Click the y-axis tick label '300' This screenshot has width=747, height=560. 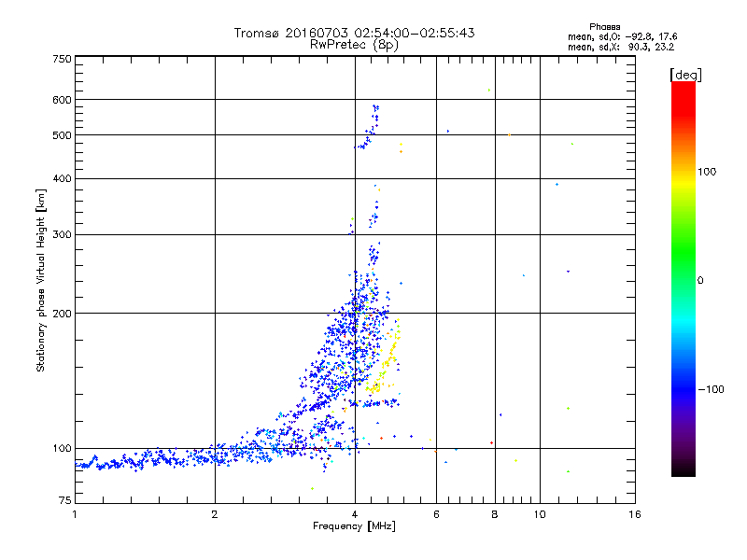click(62, 235)
